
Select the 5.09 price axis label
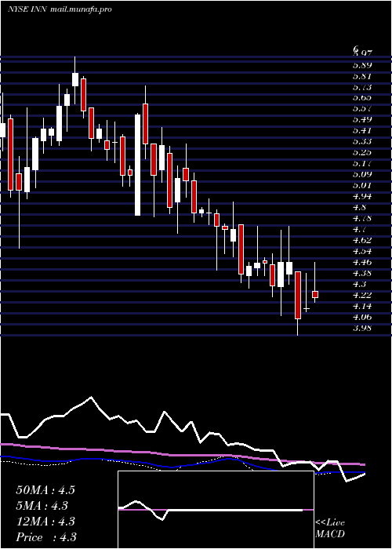click(x=362, y=174)
